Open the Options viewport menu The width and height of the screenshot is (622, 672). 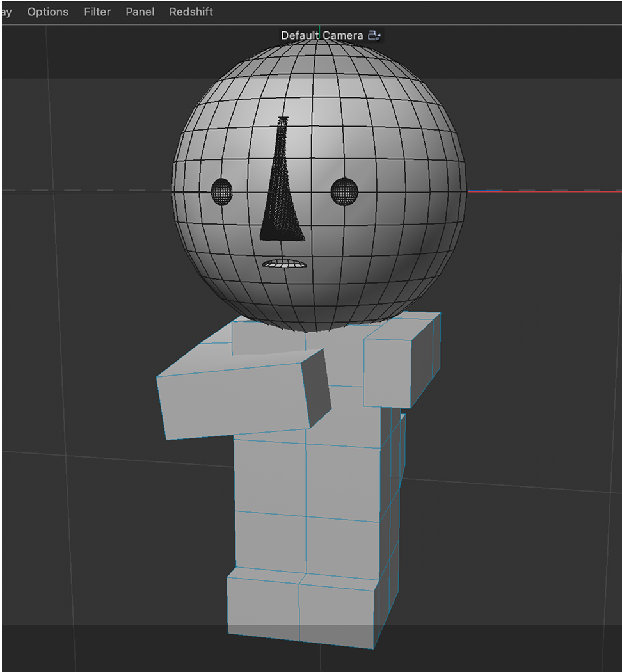click(47, 12)
